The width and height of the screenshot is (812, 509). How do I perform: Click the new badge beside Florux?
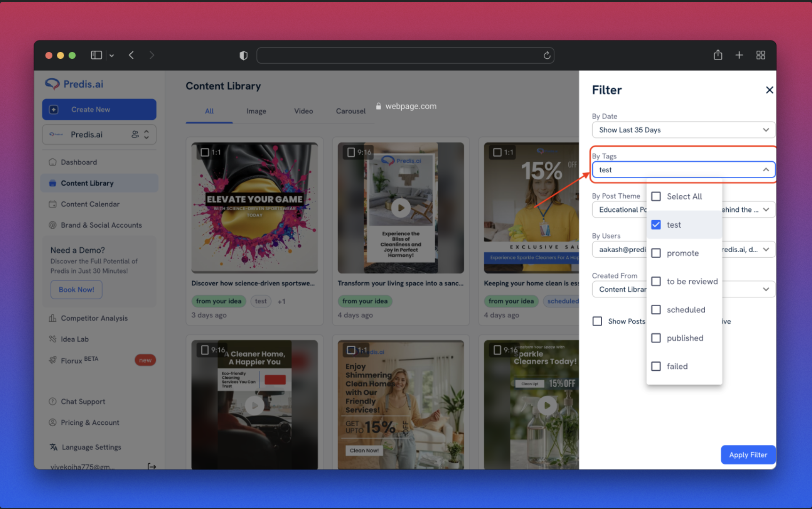tap(145, 360)
